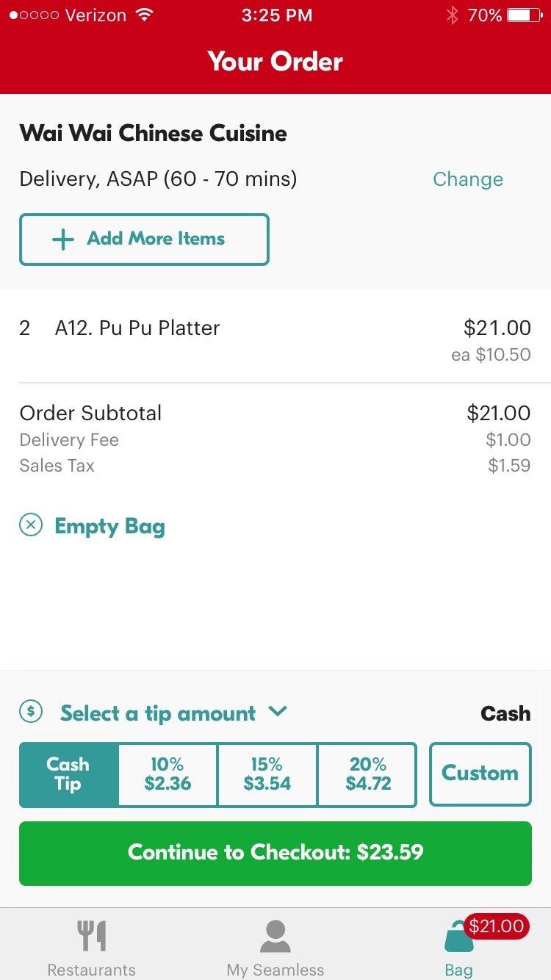The height and width of the screenshot is (980, 551).
Task: Tap the dollar sign icon near tip selector
Action: tap(30, 711)
